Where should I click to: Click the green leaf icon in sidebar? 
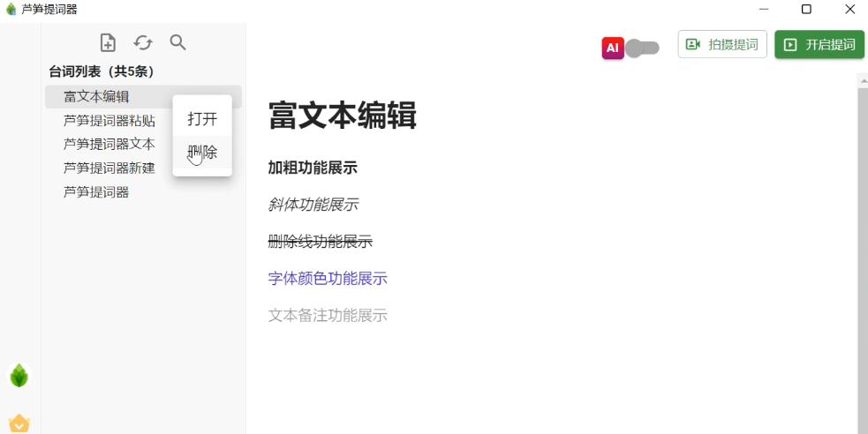click(x=19, y=376)
